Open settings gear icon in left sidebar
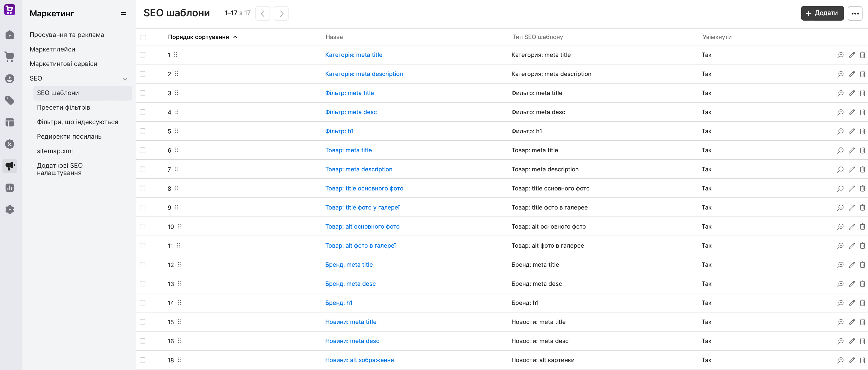The height and width of the screenshot is (370, 868). [x=9, y=210]
